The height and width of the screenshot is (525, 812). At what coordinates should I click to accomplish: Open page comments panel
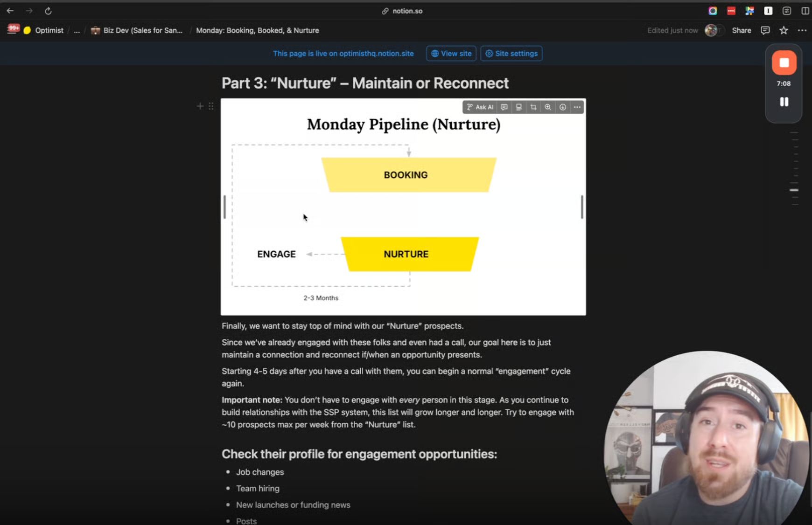point(765,30)
